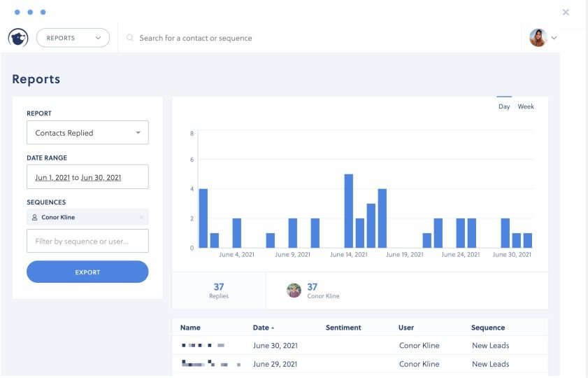This screenshot has width=588, height=378.
Task: Click the sort arrow next to Date
Action: coord(273,328)
